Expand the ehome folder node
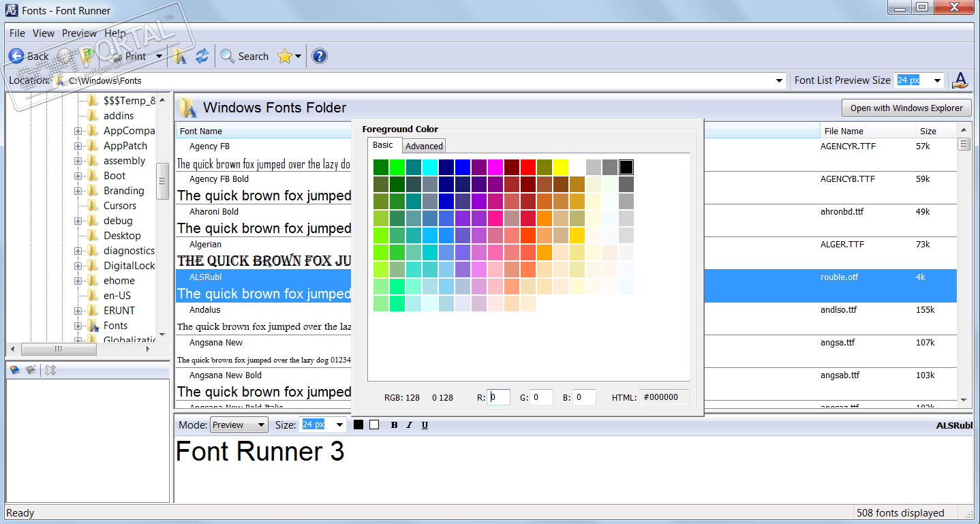This screenshot has width=980, height=524. coord(78,281)
